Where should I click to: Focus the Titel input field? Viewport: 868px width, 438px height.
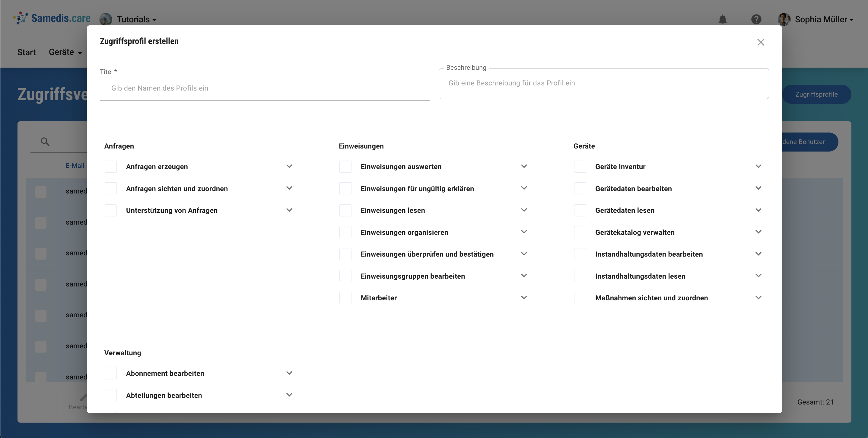tap(265, 88)
